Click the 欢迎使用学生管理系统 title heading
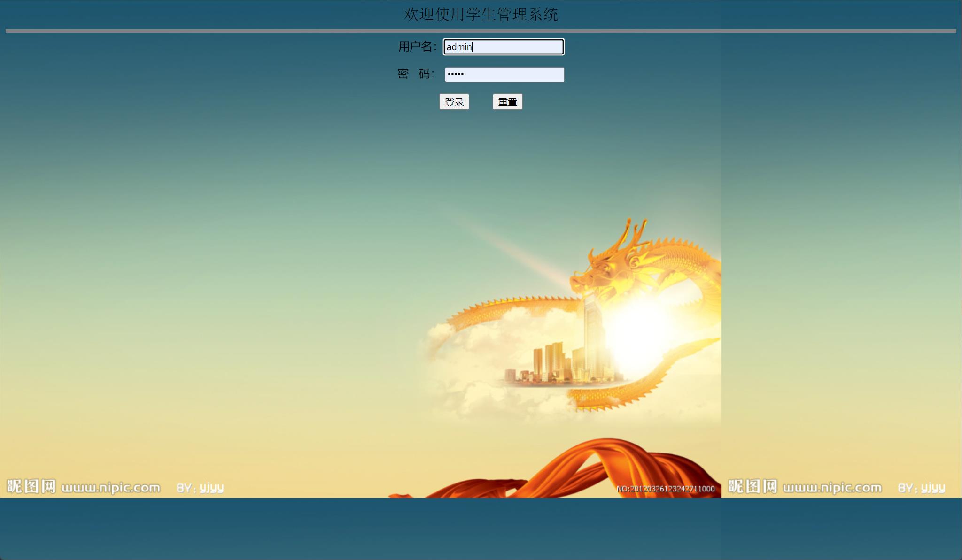Screen dimensions: 962x560 click(x=481, y=14)
